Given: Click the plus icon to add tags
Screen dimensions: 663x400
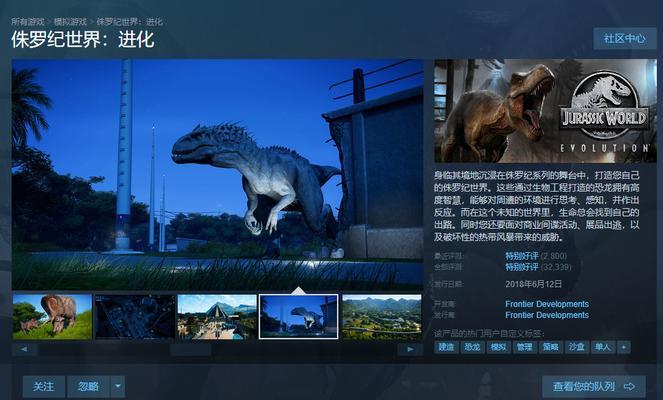Looking at the screenshot, I should [624, 347].
